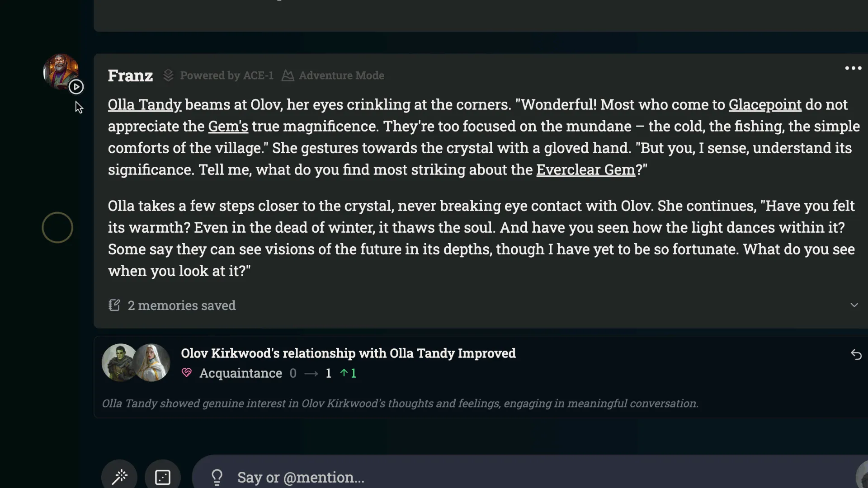This screenshot has height=488, width=868.
Task: Expand the 2 memories saved section
Action: coord(854,305)
